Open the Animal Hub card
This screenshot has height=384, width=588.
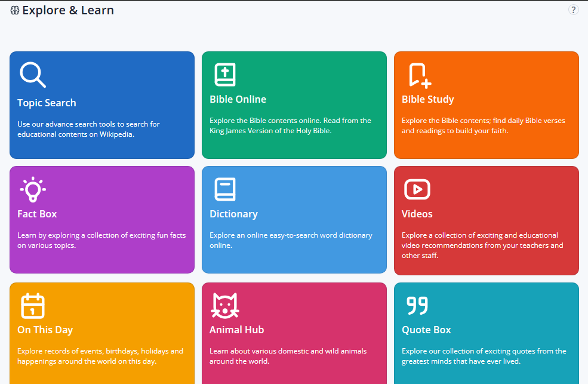click(294, 334)
